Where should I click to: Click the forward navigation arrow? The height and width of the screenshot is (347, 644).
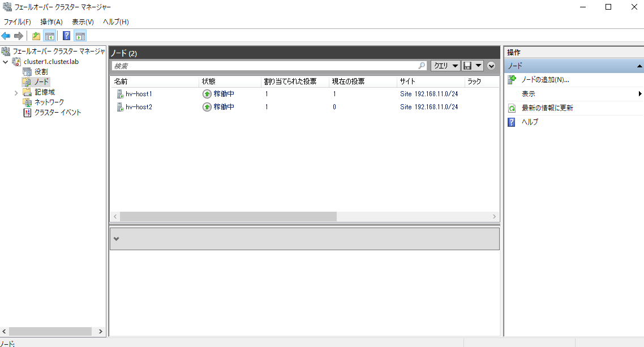[18, 36]
